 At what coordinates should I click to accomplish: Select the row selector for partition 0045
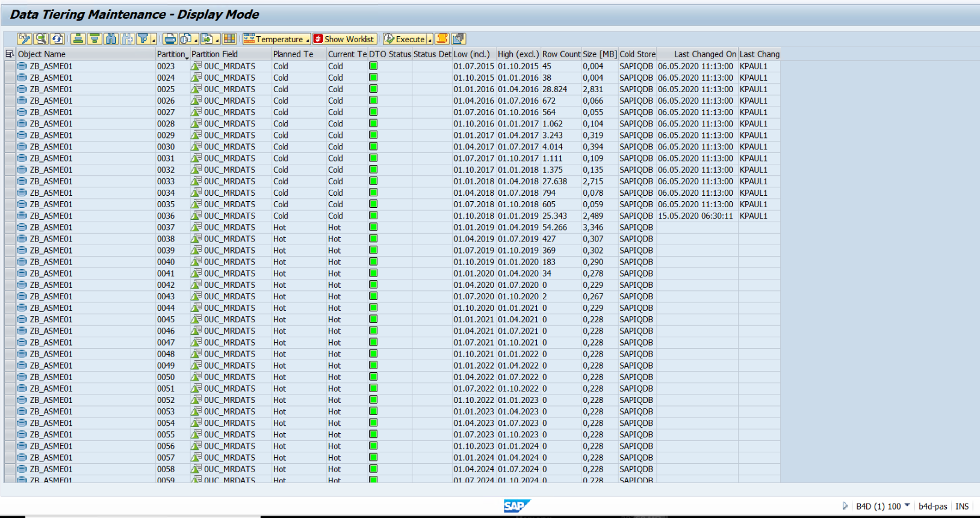tap(10, 319)
